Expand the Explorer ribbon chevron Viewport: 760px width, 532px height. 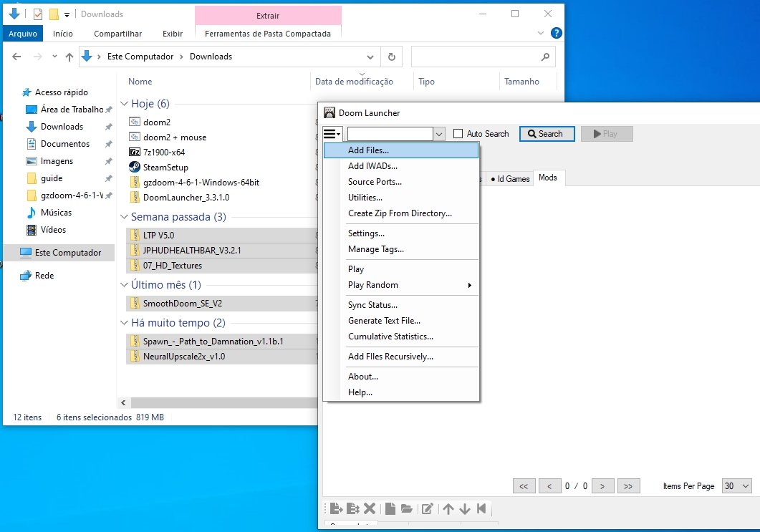541,34
